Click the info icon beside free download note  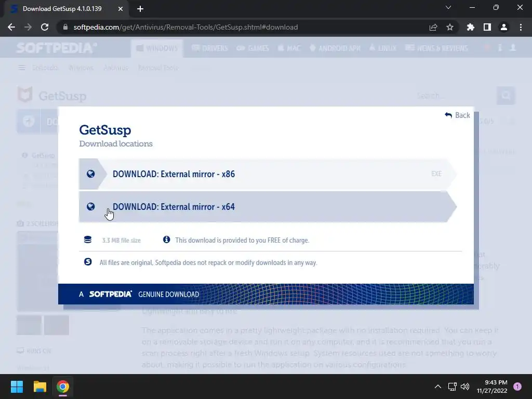[x=166, y=240]
